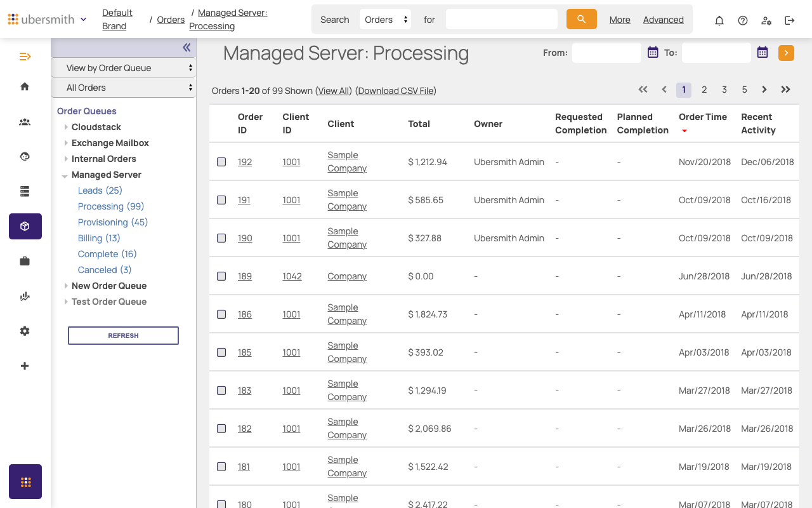Check the box for order 192
The width and height of the screenshot is (812, 508).
point(221,162)
